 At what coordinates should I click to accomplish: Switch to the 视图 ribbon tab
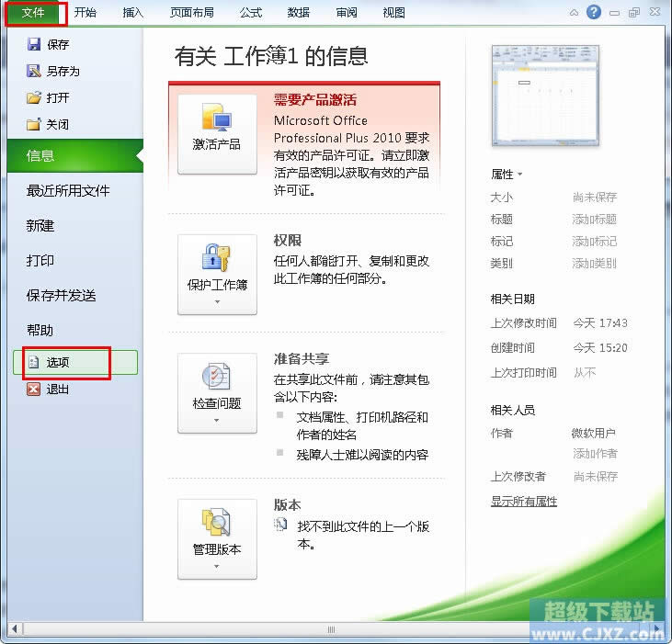pos(393,13)
